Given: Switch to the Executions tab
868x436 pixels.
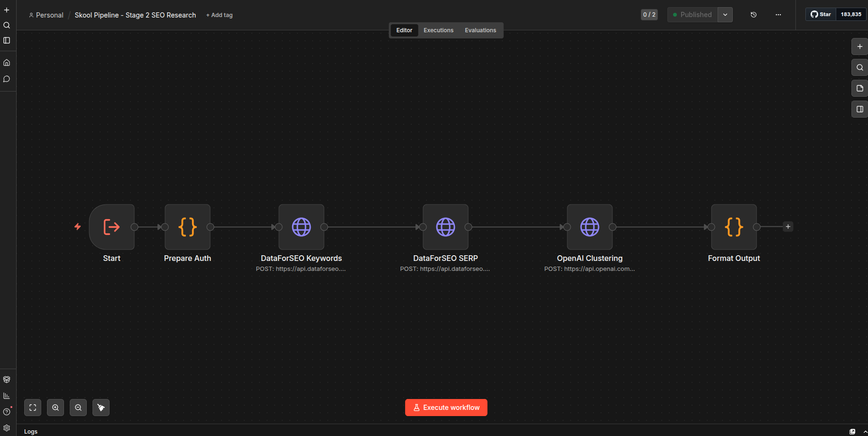Looking at the screenshot, I should click(x=438, y=30).
